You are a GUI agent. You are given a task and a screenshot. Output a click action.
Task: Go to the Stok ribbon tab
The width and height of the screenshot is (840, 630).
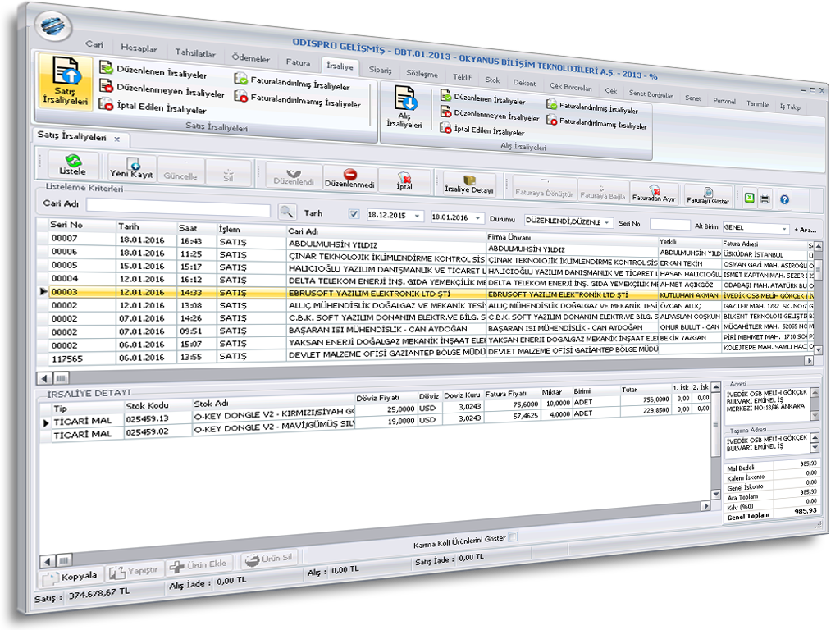pos(492,80)
